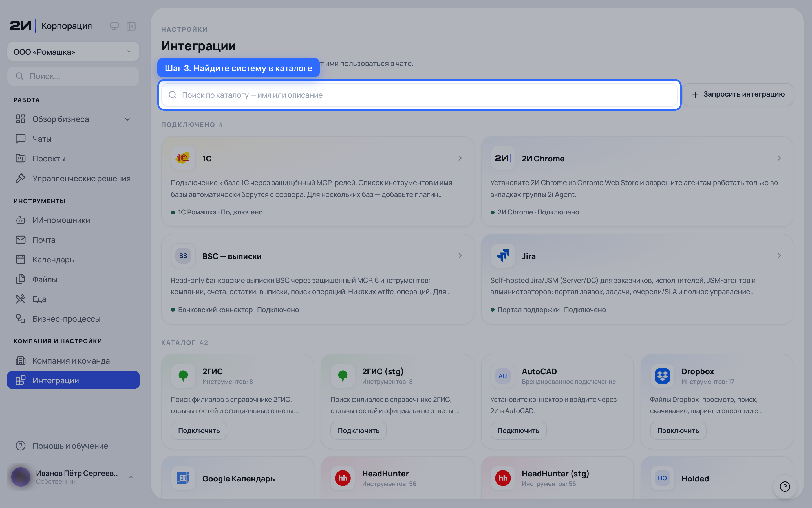This screenshot has height=508, width=812.
Task: Click the status text 1С Ромашка · Подключено
Action: (x=220, y=212)
